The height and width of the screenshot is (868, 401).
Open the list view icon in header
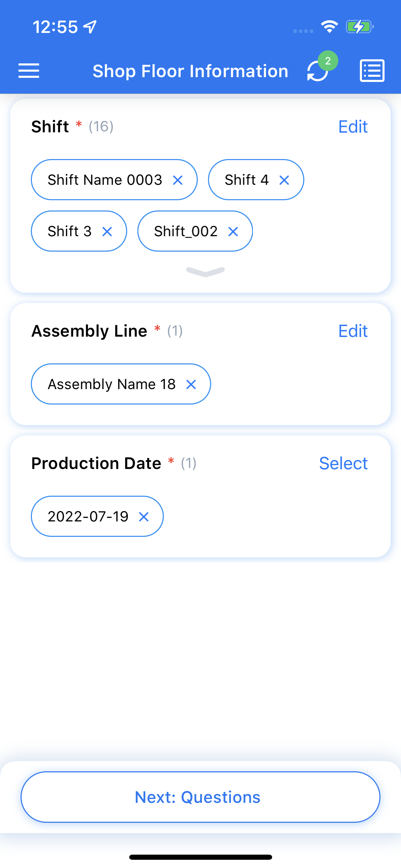tap(372, 71)
